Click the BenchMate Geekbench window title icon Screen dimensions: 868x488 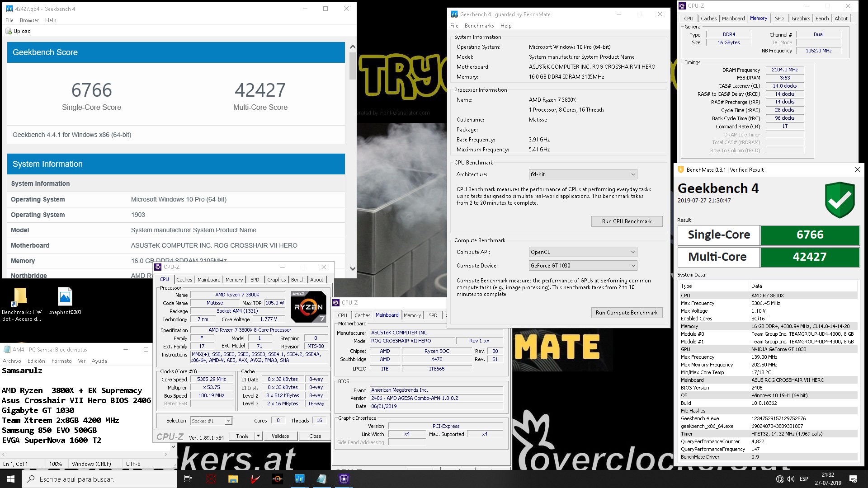(454, 14)
